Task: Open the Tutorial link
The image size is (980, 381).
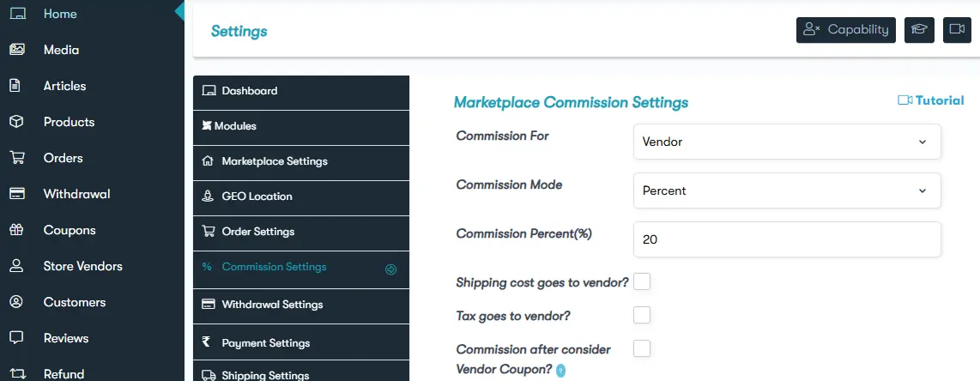Action: click(x=931, y=100)
